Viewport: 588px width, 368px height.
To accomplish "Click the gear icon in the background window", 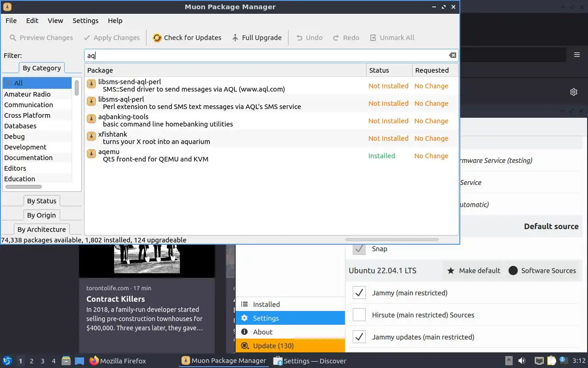I will point(574,92).
